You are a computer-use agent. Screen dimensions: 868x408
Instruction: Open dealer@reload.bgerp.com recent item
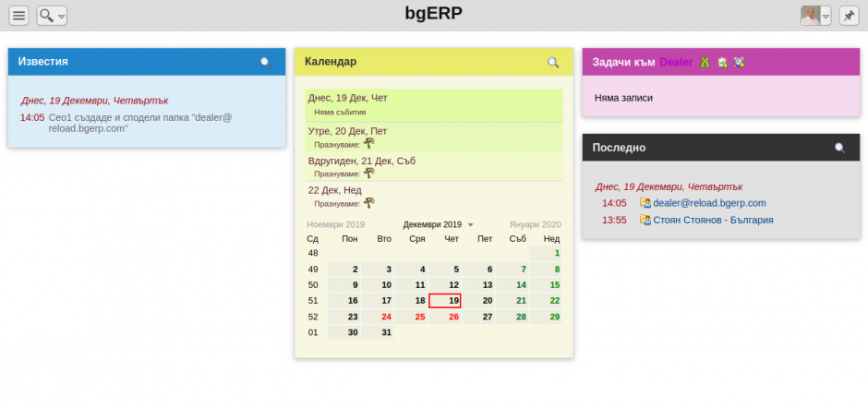click(x=710, y=203)
